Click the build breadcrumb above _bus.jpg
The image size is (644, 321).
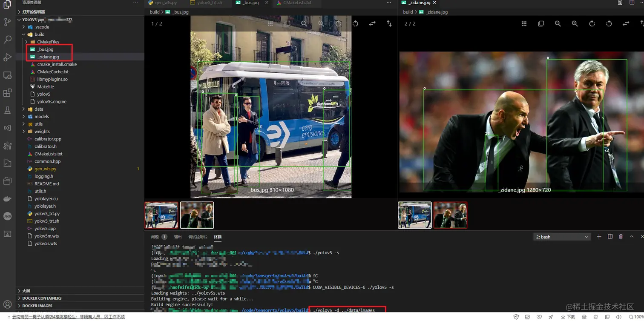tap(155, 12)
